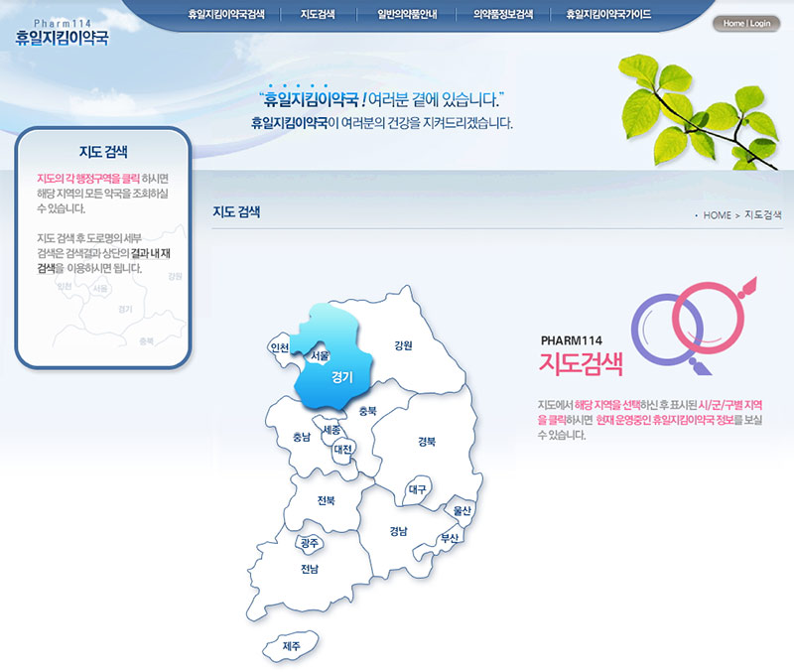Viewport: 794px width, 672px height.
Task: Select 서울 on the blue map area
Action: tap(322, 354)
